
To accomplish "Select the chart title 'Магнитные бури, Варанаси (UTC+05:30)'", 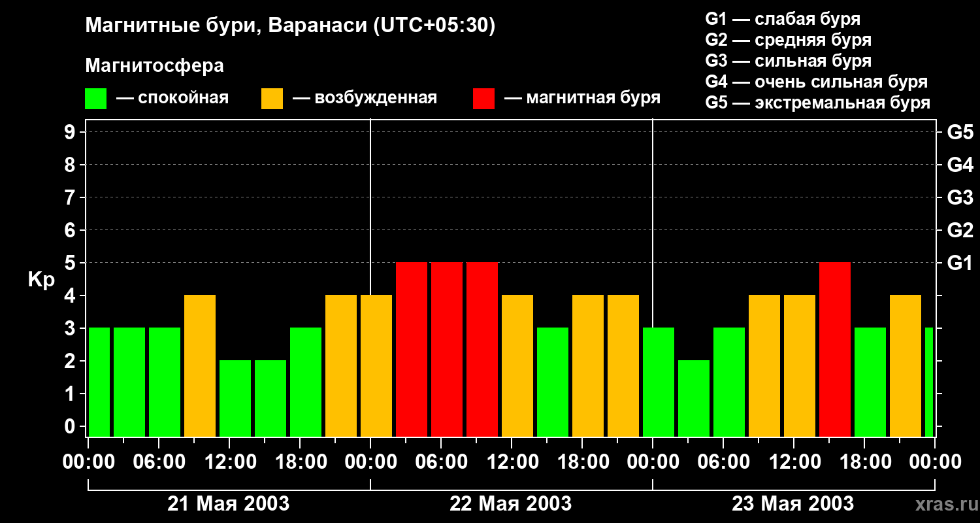I will click(x=290, y=25).
